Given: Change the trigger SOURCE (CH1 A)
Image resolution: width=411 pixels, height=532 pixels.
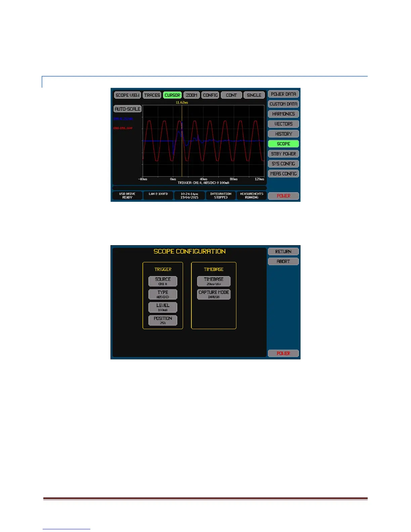Looking at the screenshot, I should (x=163, y=281).
